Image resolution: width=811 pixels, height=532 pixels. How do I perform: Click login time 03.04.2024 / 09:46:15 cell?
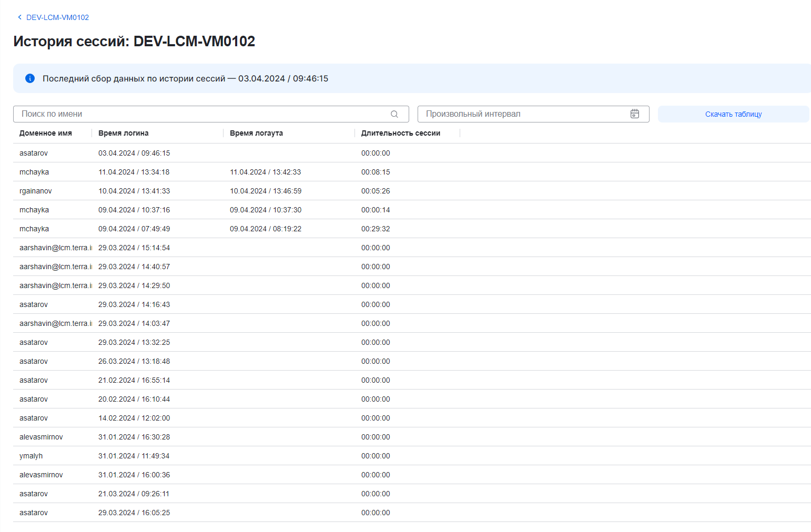coord(134,153)
